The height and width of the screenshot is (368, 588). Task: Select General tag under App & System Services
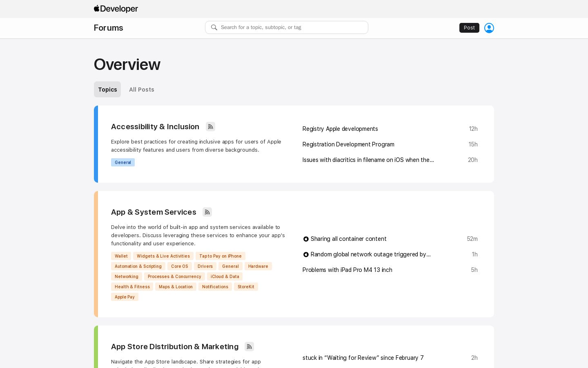point(230,266)
